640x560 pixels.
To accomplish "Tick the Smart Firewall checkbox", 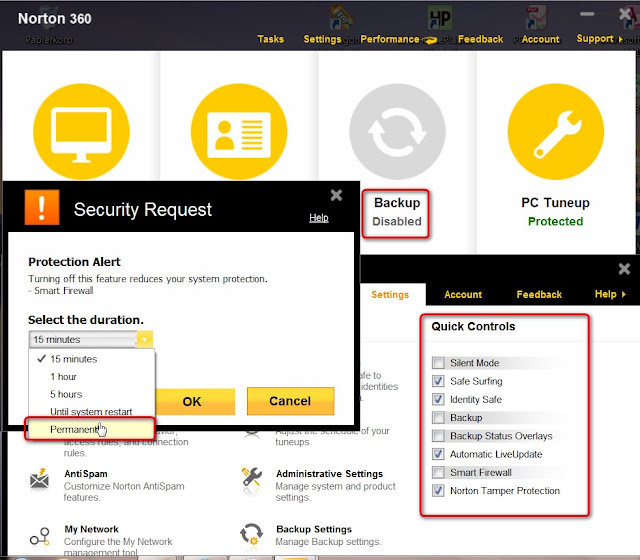I will (438, 473).
